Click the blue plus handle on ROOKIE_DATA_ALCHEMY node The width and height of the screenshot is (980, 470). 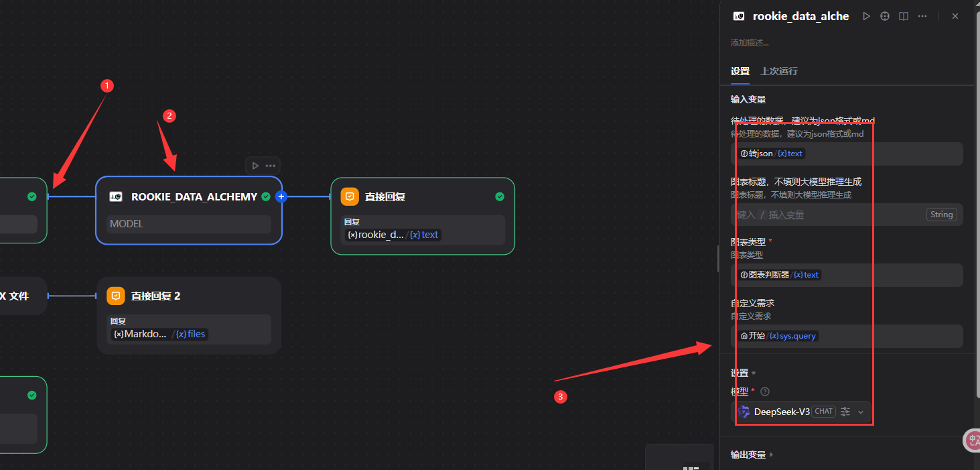pos(281,196)
